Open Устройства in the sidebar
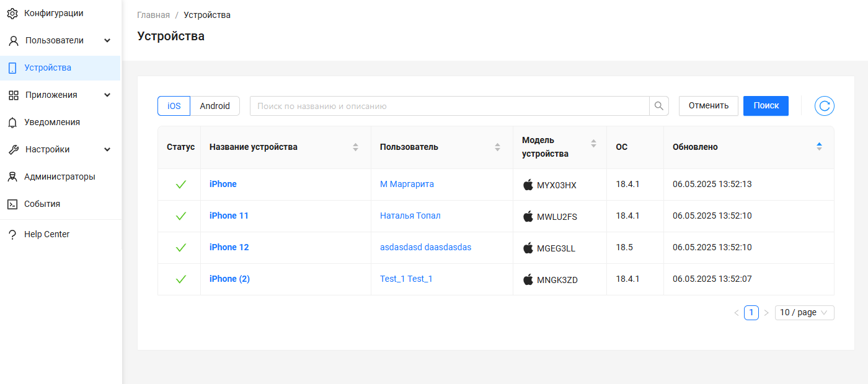868x384 pixels. (x=48, y=68)
